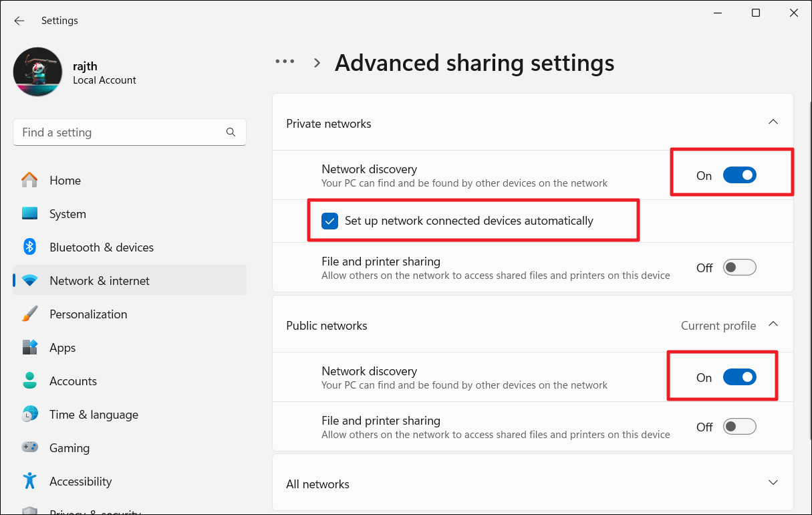Click the Gaming controller icon

click(x=29, y=448)
